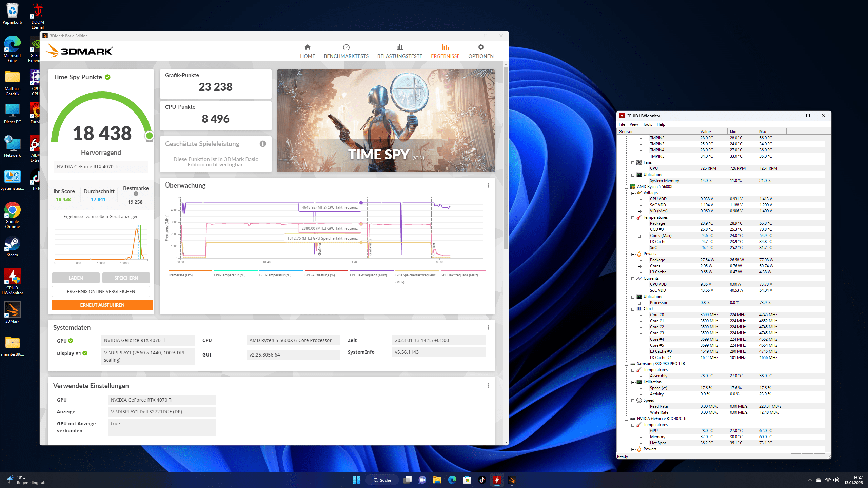Open the Systemdaten three-dot menu
The image size is (868, 488).
pyautogui.click(x=488, y=327)
